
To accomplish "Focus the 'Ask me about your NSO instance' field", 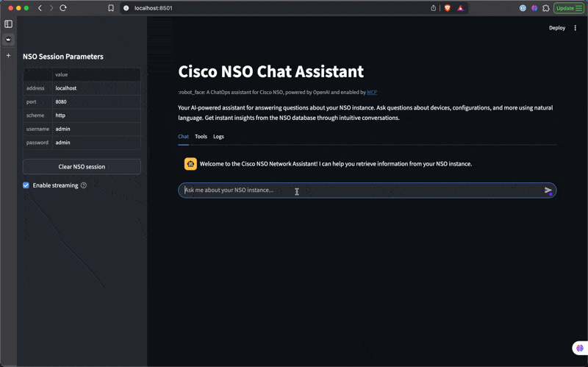I will pos(360,190).
